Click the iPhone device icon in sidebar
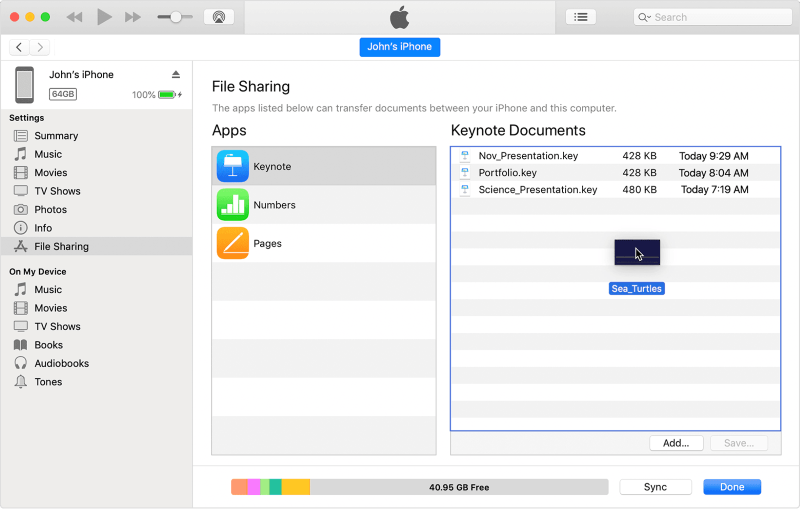This screenshot has height=509, width=800. click(25, 85)
